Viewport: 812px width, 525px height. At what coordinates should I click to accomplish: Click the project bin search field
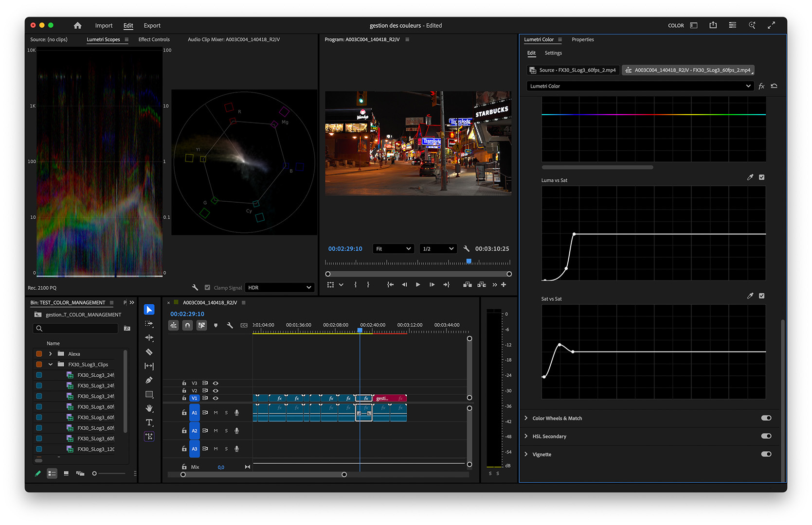click(78, 329)
